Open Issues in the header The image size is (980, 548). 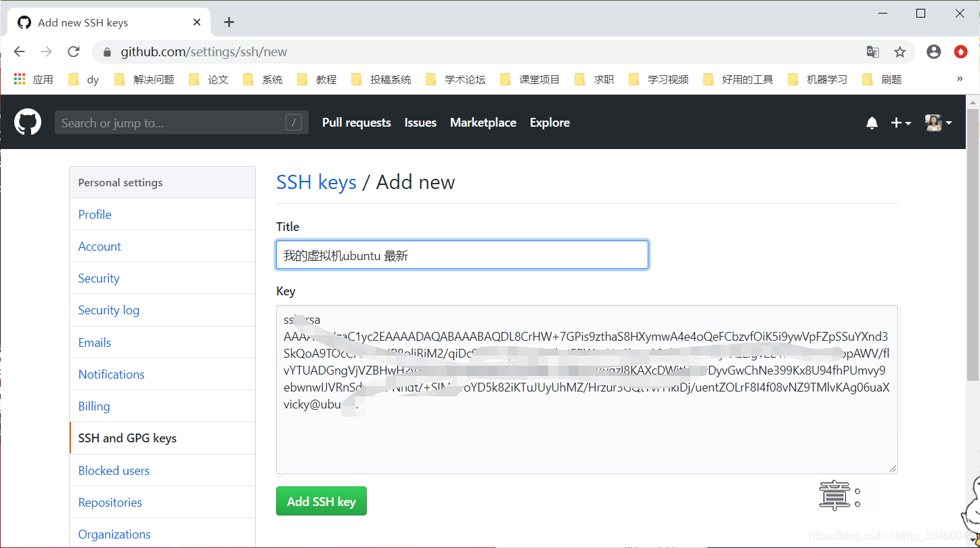coord(420,123)
